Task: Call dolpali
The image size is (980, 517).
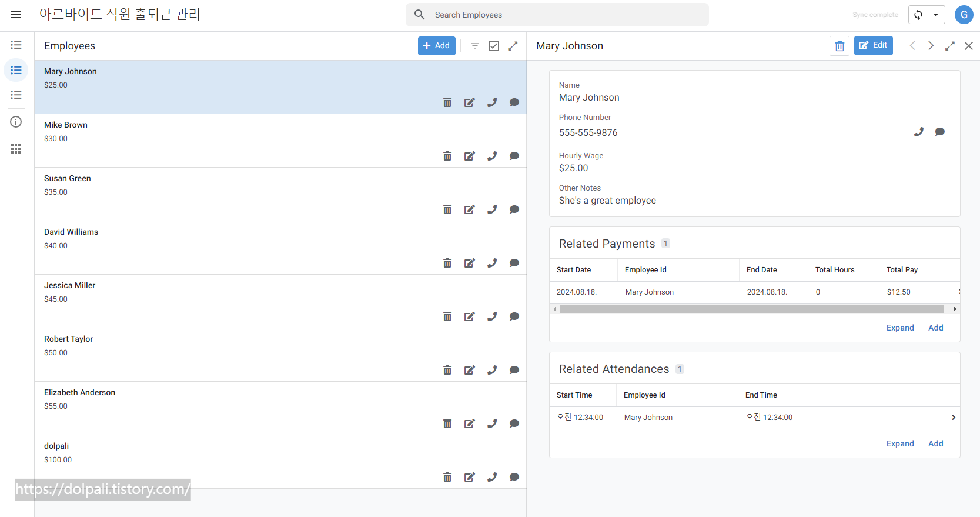Action: pyautogui.click(x=492, y=477)
